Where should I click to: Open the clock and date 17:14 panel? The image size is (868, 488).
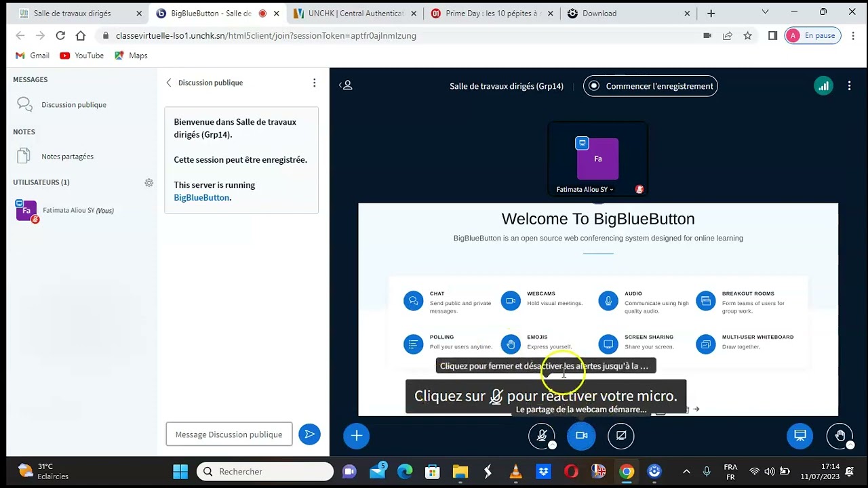tap(820, 471)
